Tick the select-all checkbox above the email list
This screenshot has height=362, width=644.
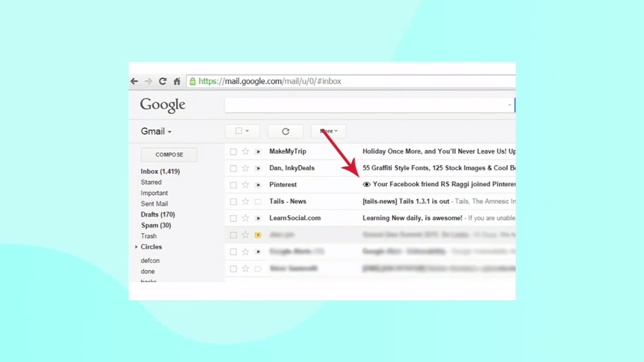pyautogui.click(x=238, y=131)
